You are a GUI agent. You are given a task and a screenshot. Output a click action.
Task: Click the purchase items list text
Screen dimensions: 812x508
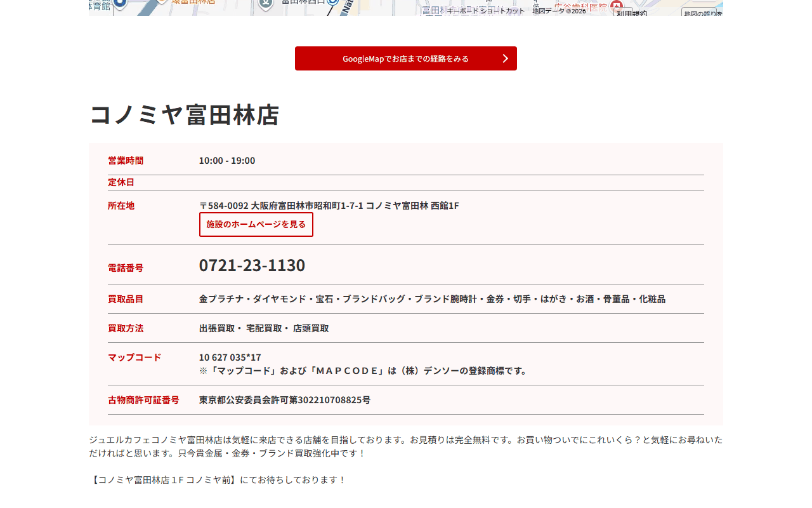tap(432, 299)
